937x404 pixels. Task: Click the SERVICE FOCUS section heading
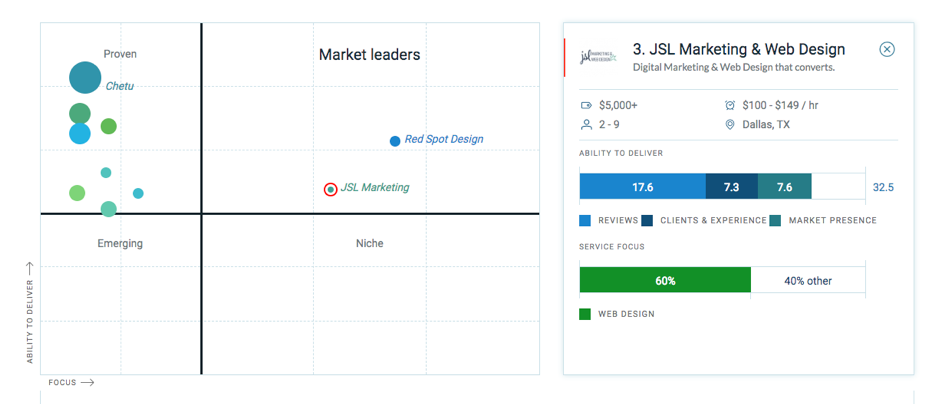click(x=612, y=247)
